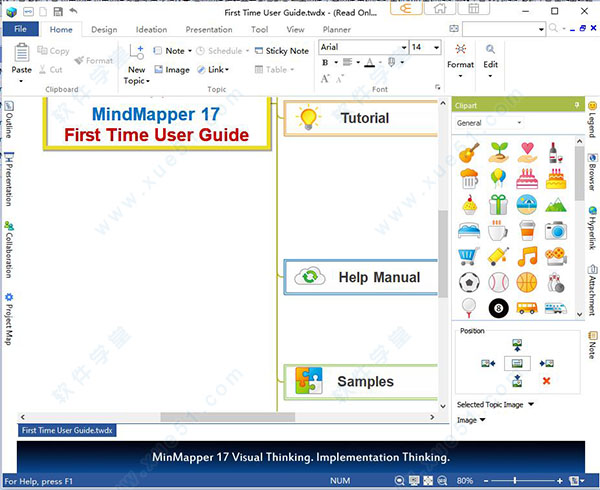
Task: Click the Save icon in title bar
Action: pos(58,11)
